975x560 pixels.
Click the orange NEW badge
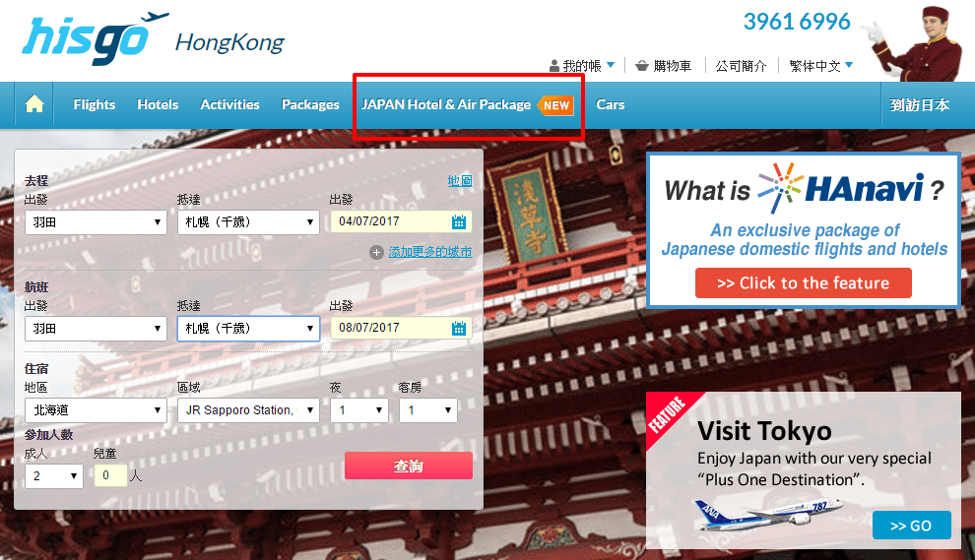(555, 105)
